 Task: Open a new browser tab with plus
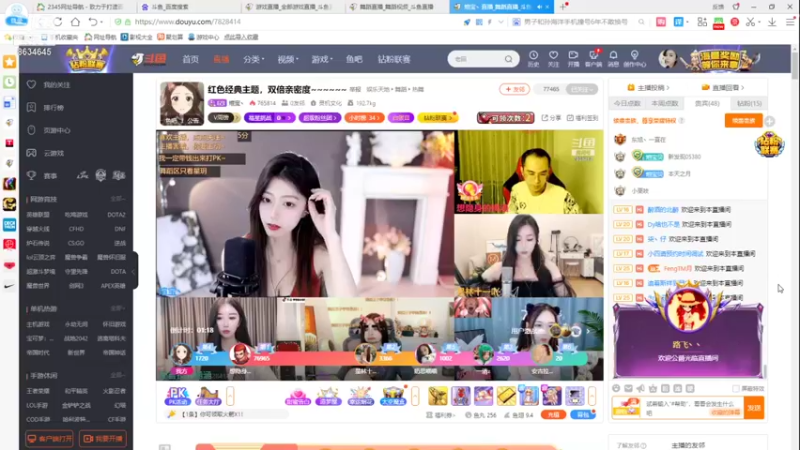pyautogui.click(x=563, y=7)
